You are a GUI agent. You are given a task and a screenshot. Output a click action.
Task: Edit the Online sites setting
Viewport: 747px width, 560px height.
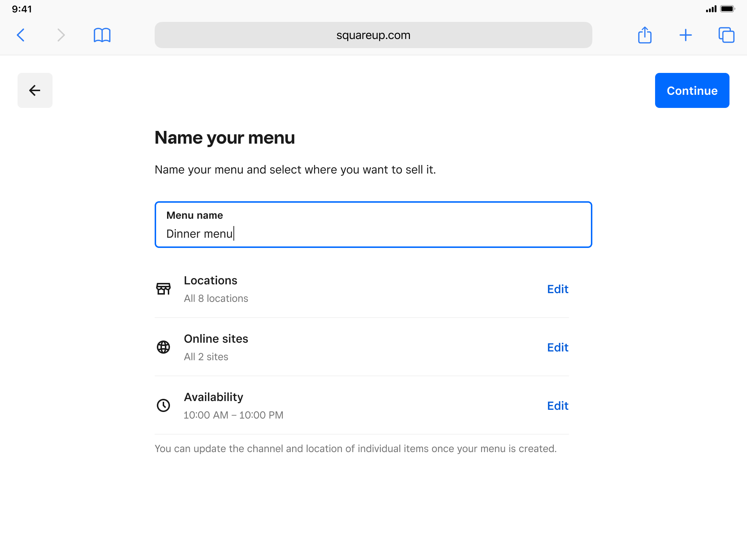(x=558, y=347)
